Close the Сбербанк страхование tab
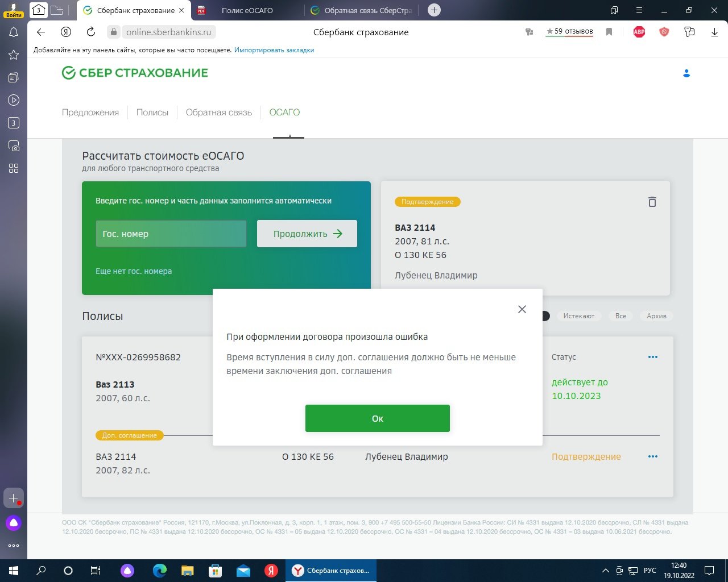728x582 pixels. click(181, 10)
